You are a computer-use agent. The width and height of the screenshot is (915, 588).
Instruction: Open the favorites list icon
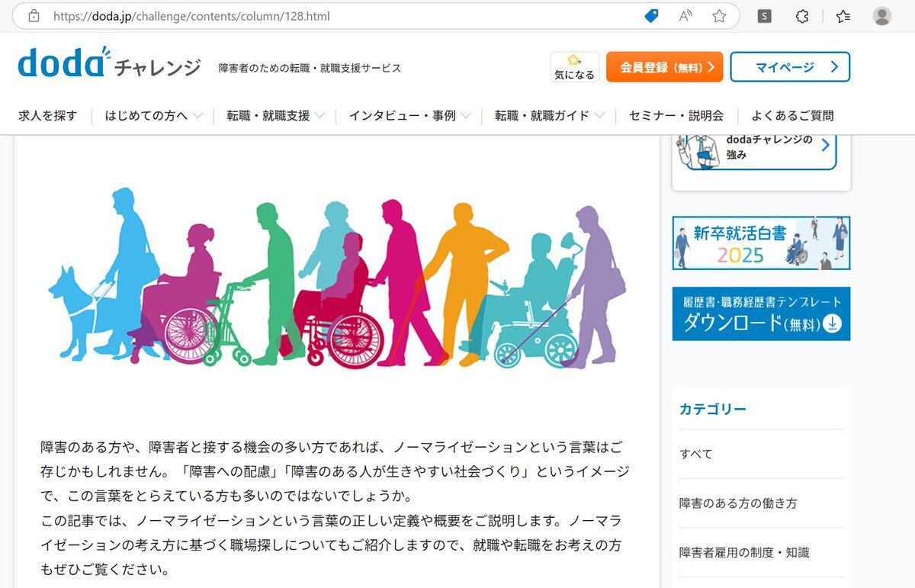point(843,16)
